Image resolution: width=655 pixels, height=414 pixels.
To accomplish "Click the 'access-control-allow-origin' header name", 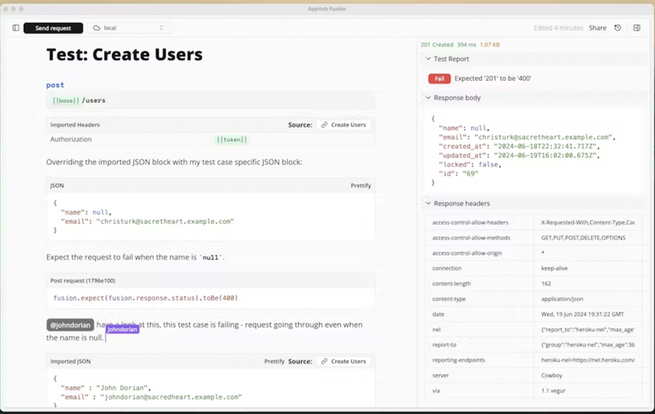I will pos(467,253).
